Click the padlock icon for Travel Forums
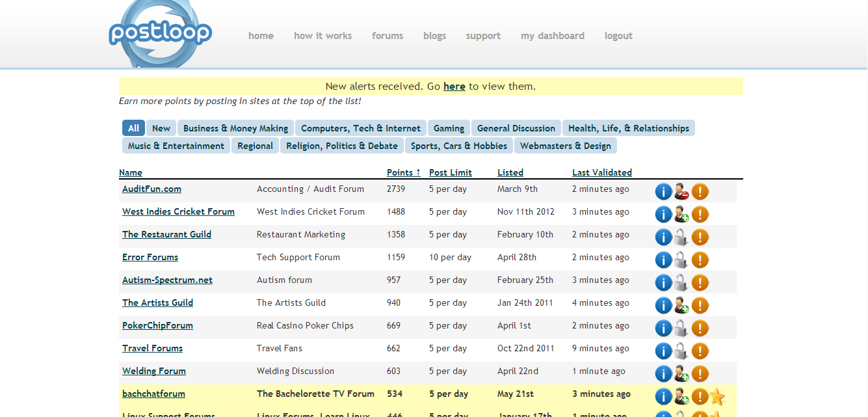The width and height of the screenshot is (868, 417). [x=681, y=351]
